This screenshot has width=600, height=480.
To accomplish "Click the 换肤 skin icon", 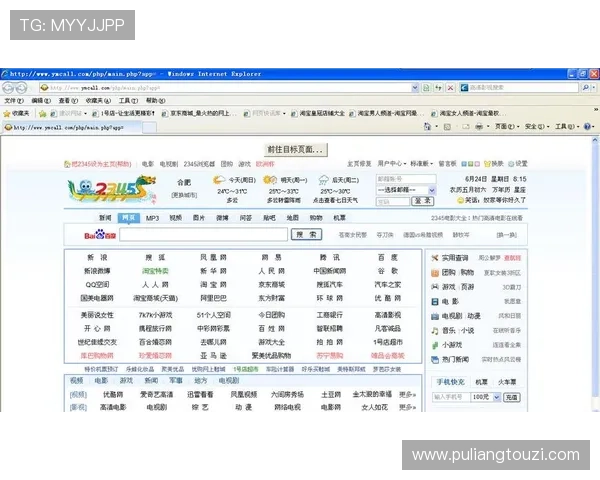I will tap(487, 164).
